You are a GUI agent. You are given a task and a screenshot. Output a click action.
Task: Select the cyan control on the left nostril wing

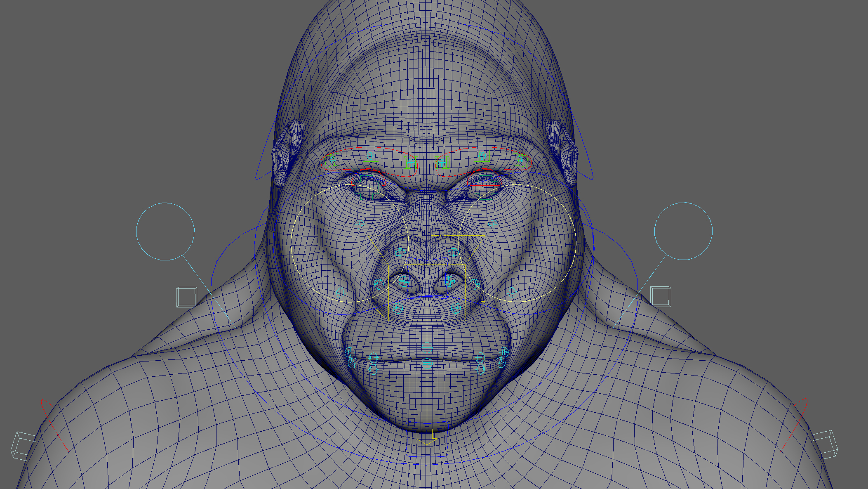[379, 283]
